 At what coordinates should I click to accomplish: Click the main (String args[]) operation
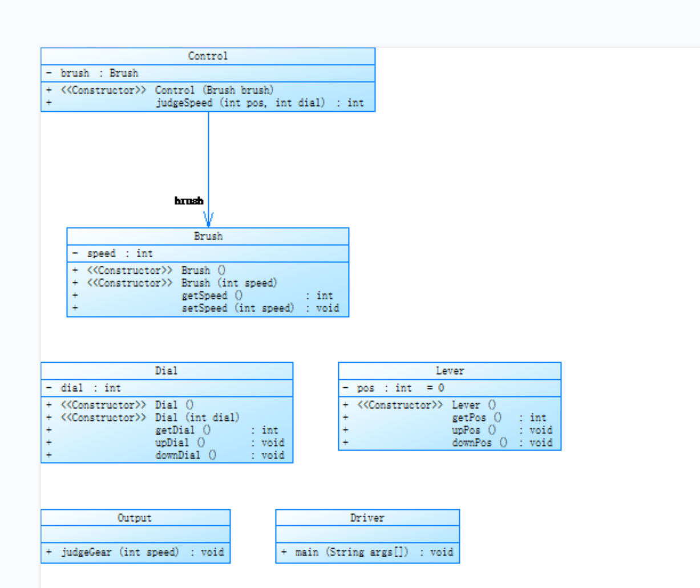tap(367, 552)
